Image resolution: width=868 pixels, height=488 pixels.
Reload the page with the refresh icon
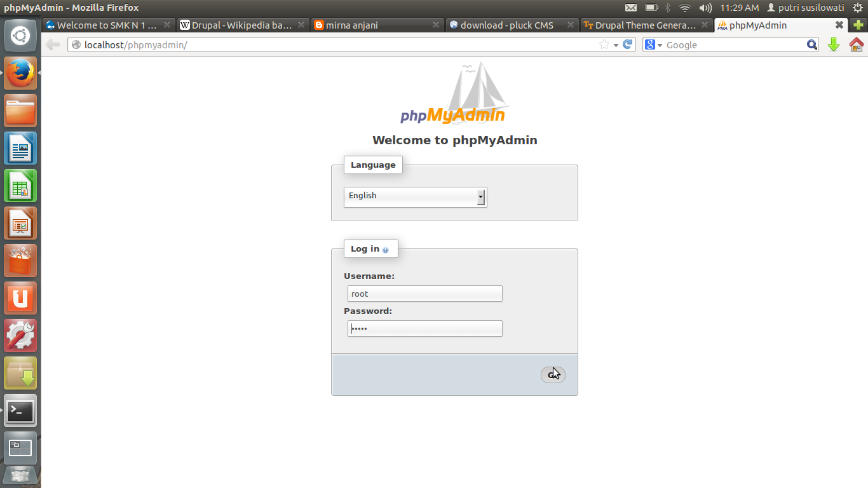coord(628,44)
